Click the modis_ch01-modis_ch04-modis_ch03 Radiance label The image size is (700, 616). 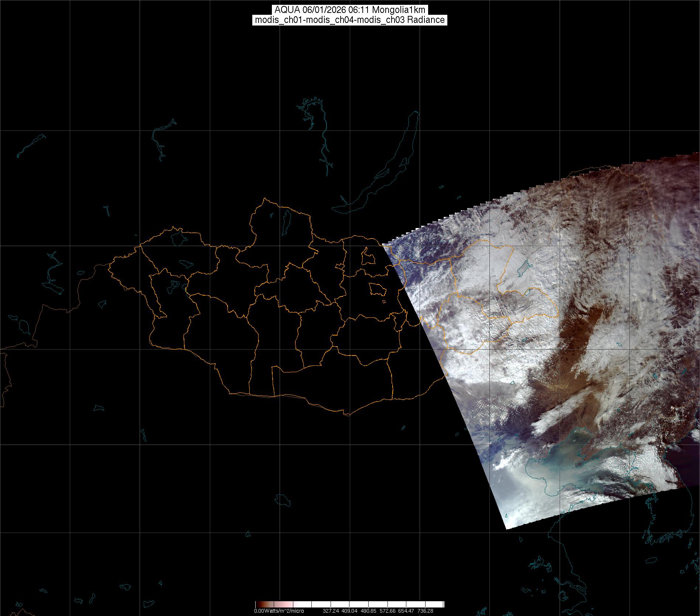point(350,20)
